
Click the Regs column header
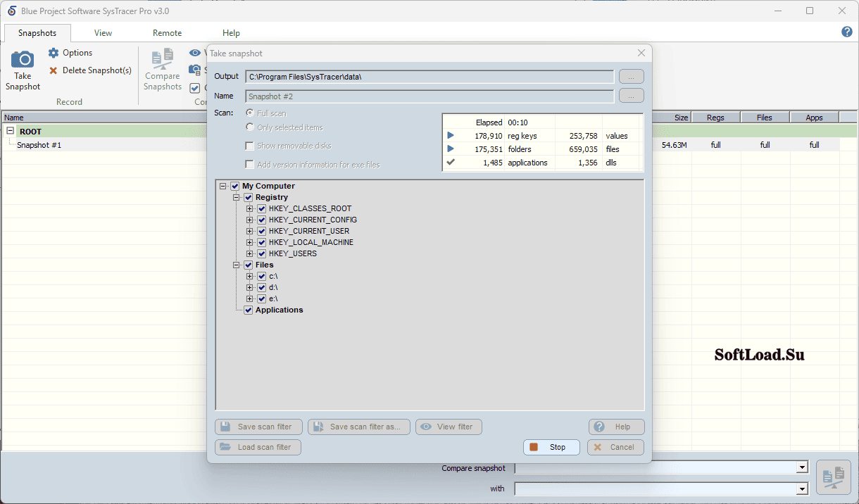click(x=715, y=118)
